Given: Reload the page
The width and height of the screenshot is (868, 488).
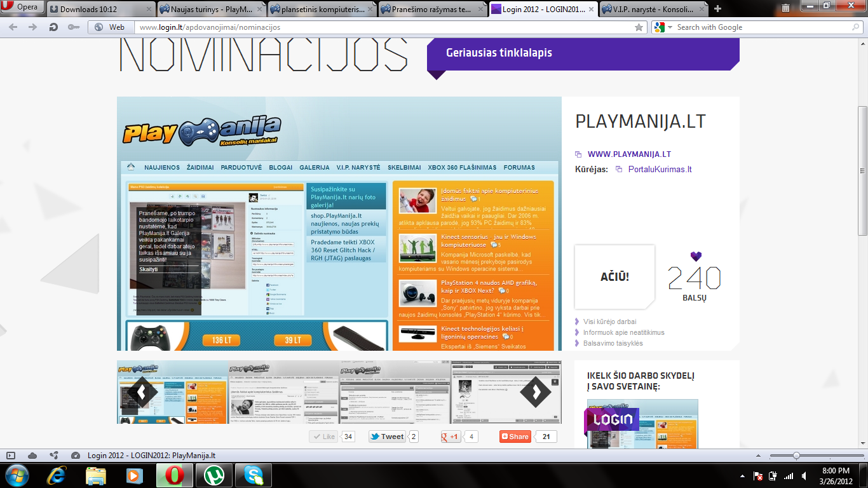Looking at the screenshot, I should tap(54, 27).
